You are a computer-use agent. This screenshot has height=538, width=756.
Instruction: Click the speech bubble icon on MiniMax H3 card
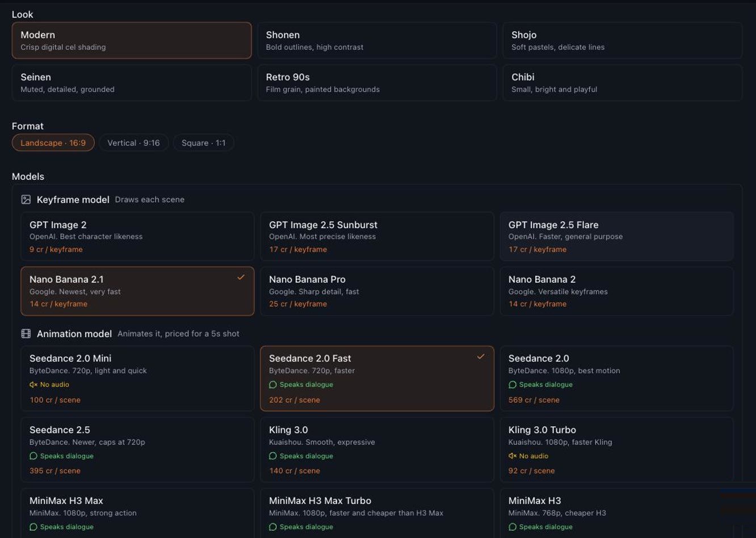(x=513, y=527)
